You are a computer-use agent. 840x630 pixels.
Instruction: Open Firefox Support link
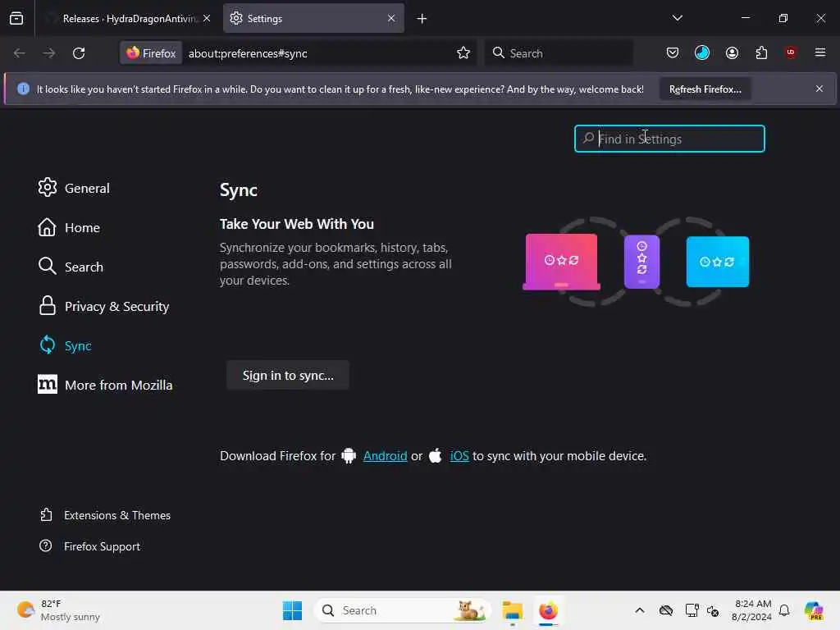pos(90,546)
